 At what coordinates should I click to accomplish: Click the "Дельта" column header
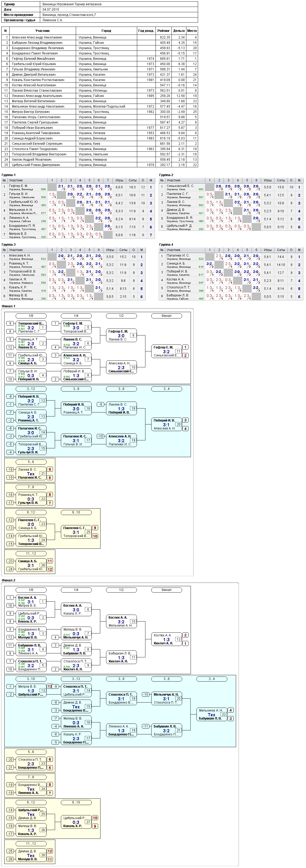click(179, 31)
